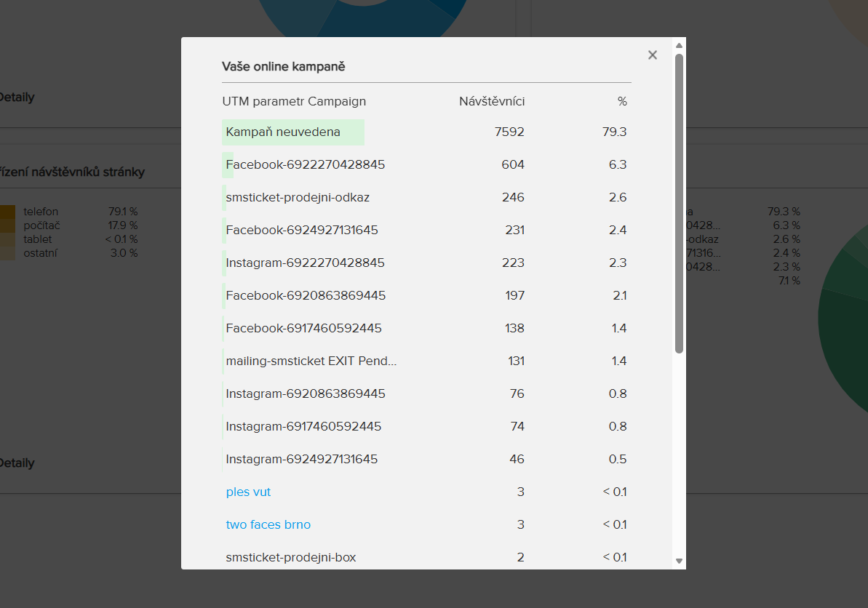Image resolution: width=868 pixels, height=608 pixels.
Task: Click the smsticket-prodejni-box campaign entry
Action: pos(290,558)
